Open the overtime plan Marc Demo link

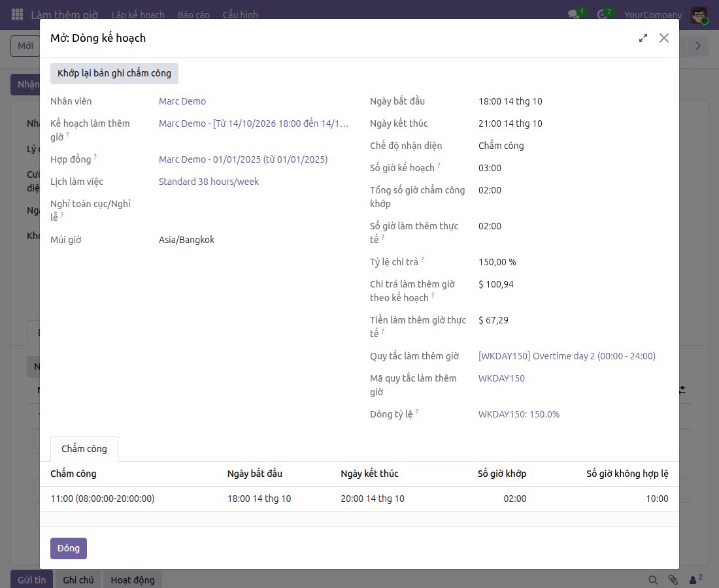point(254,123)
